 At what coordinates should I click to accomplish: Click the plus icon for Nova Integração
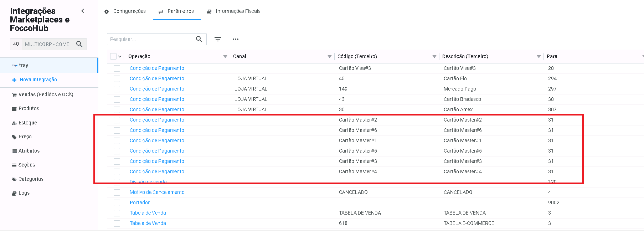click(x=14, y=80)
